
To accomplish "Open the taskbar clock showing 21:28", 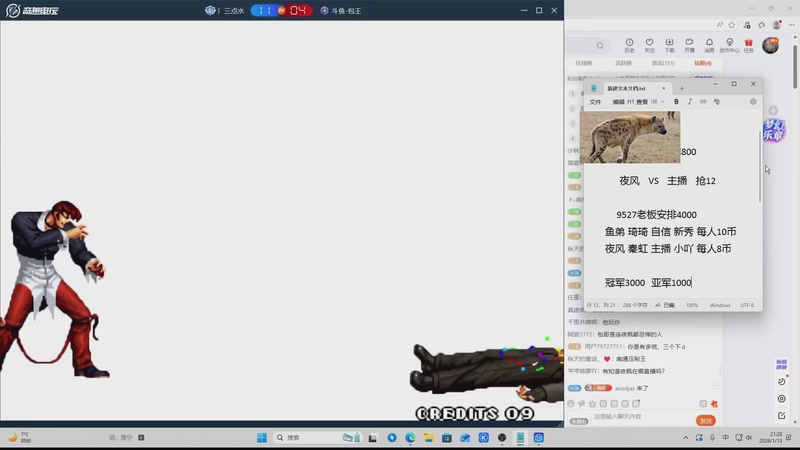I will point(770,437).
